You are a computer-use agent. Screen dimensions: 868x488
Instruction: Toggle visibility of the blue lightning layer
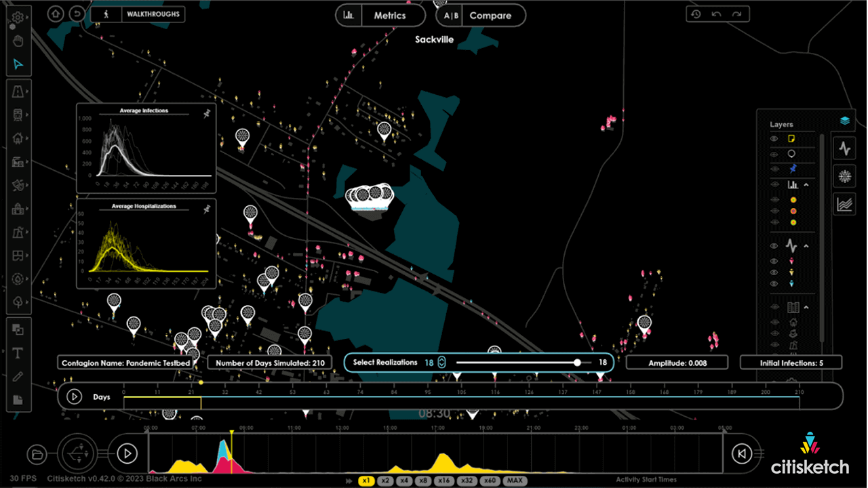point(774,167)
